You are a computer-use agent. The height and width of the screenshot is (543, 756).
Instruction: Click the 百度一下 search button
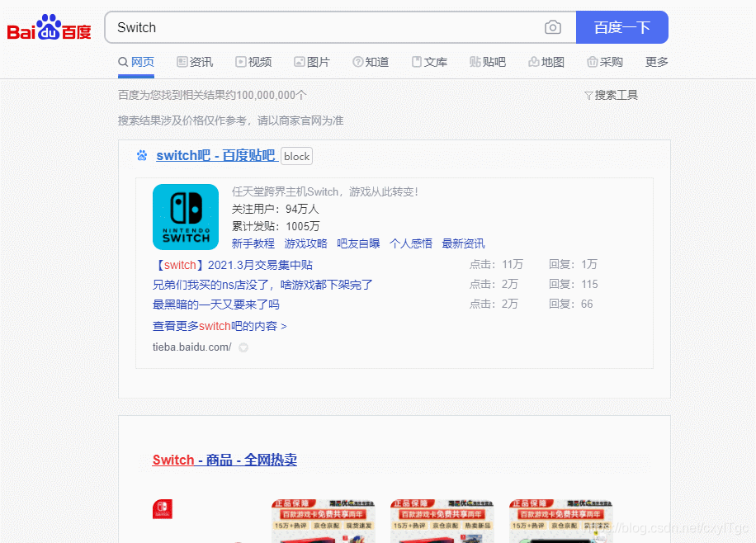tap(621, 27)
